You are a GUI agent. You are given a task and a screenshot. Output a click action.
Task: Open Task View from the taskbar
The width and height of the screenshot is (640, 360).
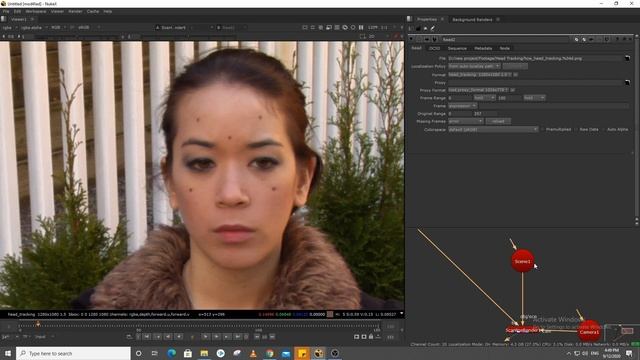pyautogui.click(x=155, y=353)
